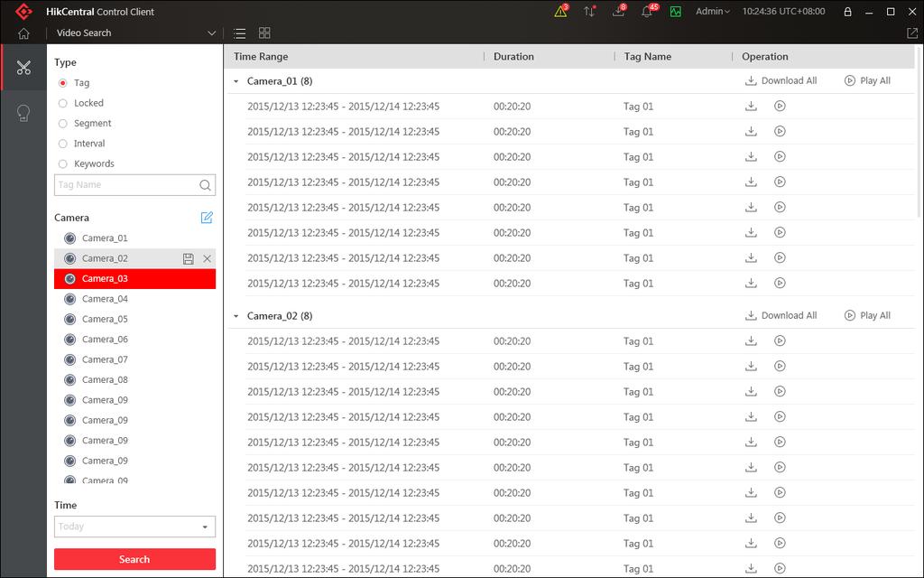924x578 pixels.
Task: Download first clip under Camera_02
Action: pos(751,340)
